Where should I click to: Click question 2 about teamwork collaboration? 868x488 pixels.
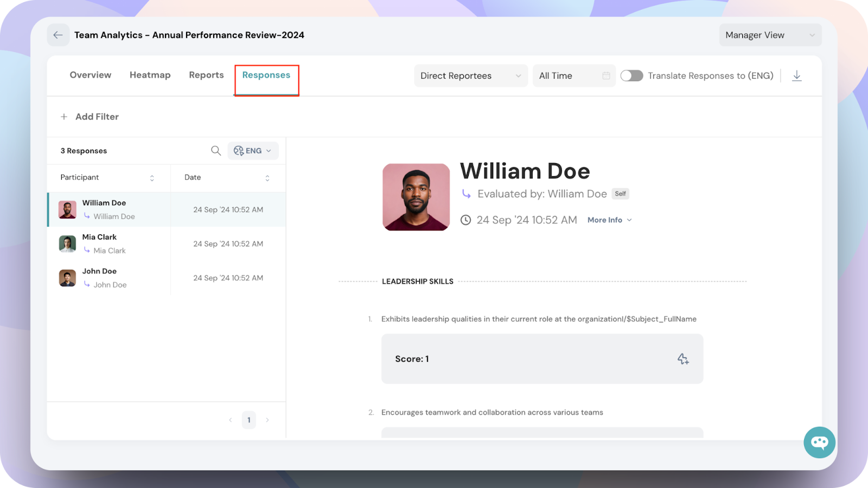tap(492, 413)
